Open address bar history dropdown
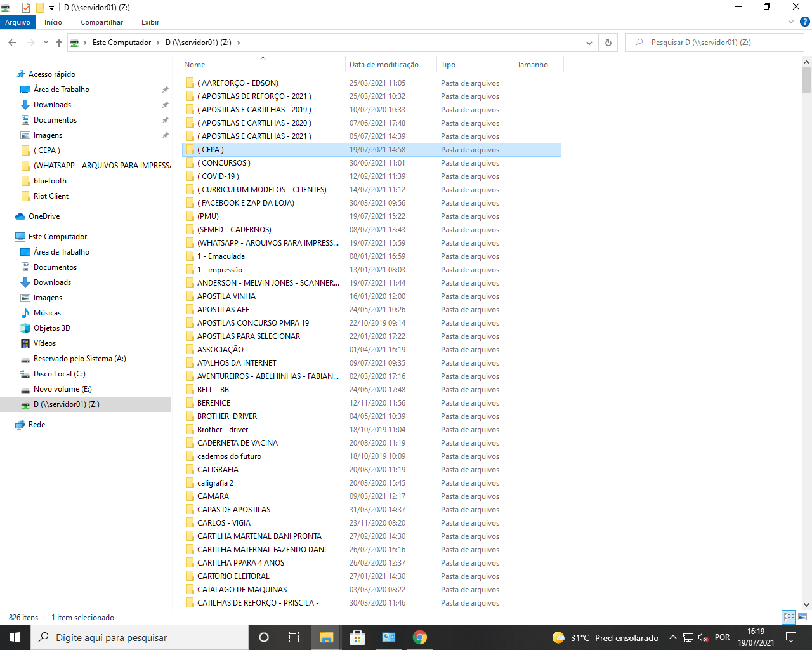This screenshot has width=812, height=650. click(589, 43)
